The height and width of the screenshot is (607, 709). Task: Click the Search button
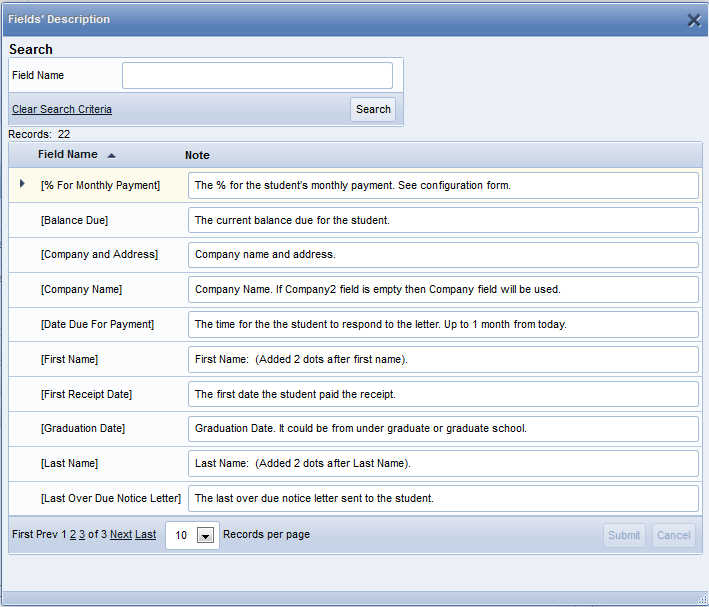373,110
